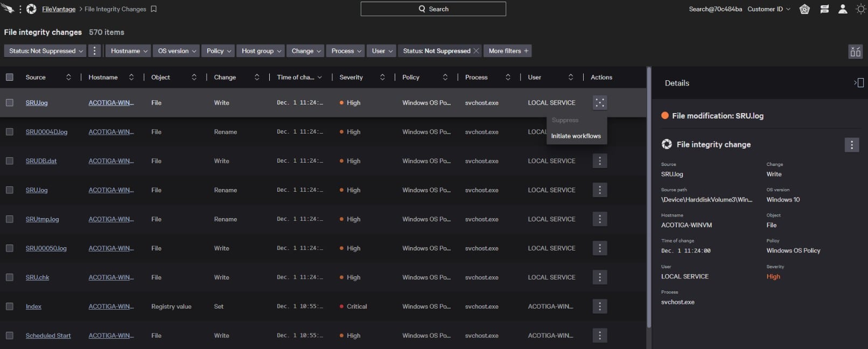The height and width of the screenshot is (349, 868).
Task: Open the CrowdStrike falcon logo menu
Action: [7, 9]
